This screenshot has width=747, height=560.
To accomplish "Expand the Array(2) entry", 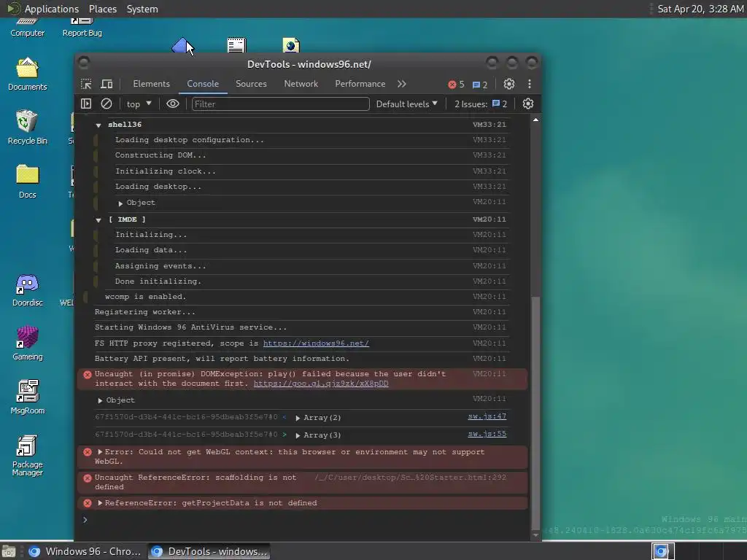I will (298, 418).
